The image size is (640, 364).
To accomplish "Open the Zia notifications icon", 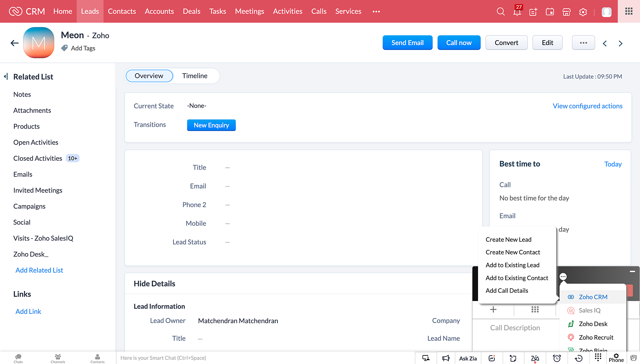I will (x=535, y=358).
